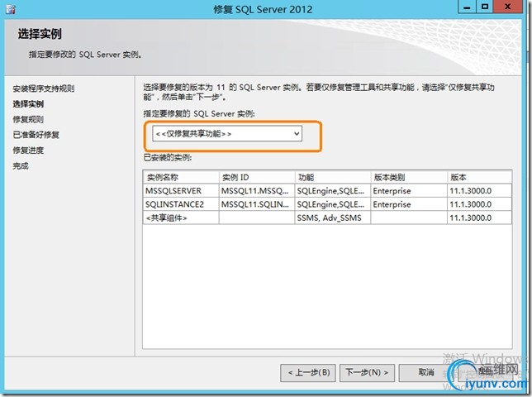This screenshot has height=397, width=532.
Task: Go back with the 上一步(B) button
Action: (x=308, y=373)
